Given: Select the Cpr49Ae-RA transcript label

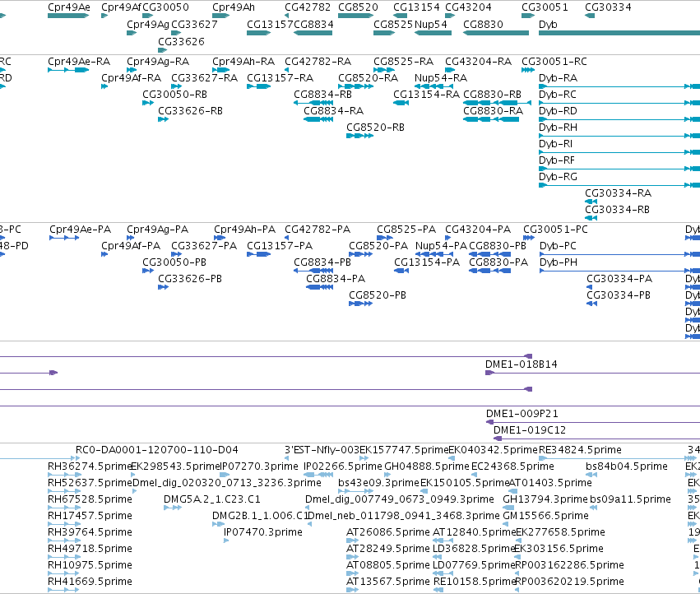Looking at the screenshot, I should (79, 62).
